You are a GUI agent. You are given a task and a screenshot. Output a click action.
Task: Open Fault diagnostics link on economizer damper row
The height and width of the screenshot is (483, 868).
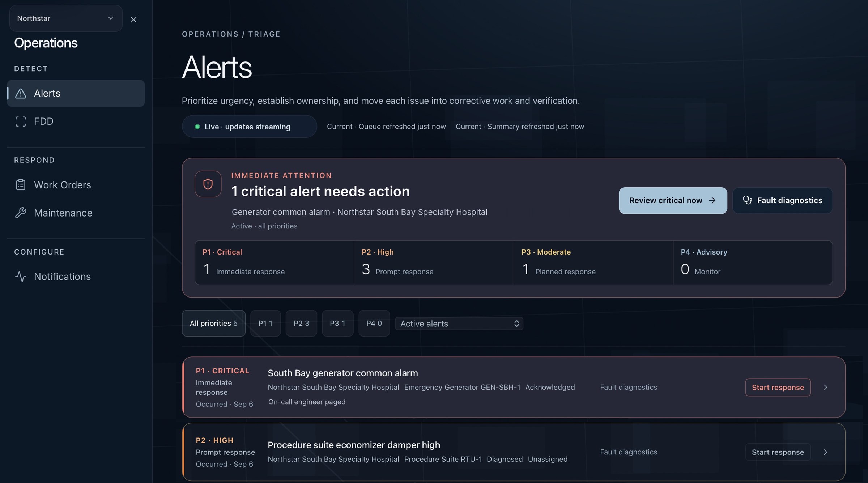[629, 452]
